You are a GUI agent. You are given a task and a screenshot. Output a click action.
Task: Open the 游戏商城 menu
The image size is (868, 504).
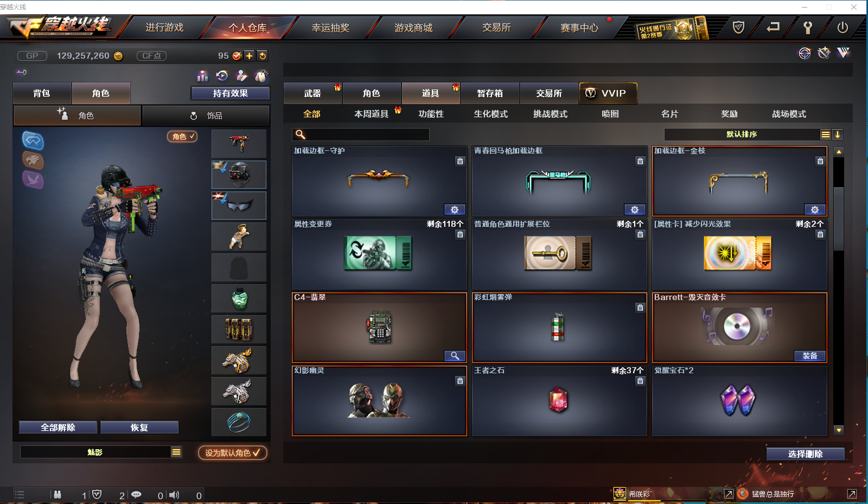413,28
